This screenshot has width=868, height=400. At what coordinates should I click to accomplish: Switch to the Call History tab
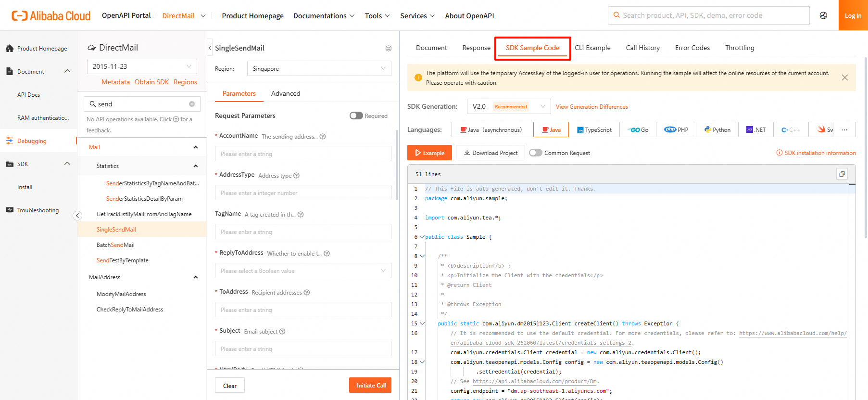pyautogui.click(x=643, y=48)
